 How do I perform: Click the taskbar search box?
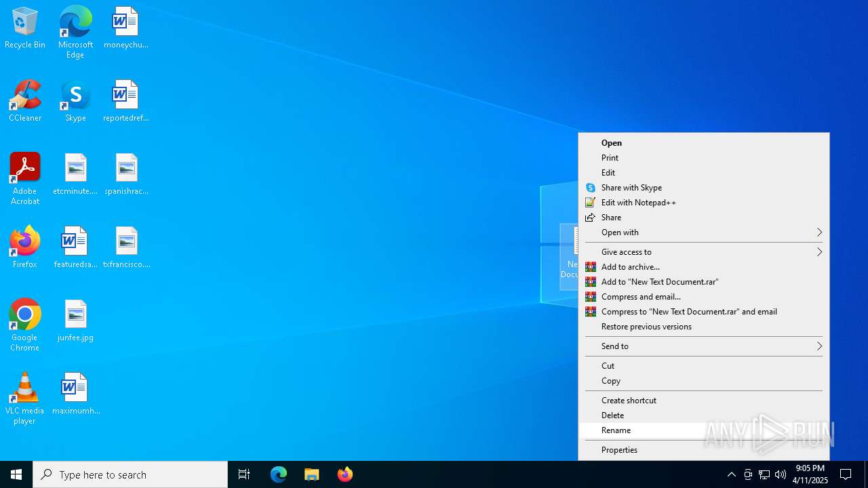coord(130,474)
